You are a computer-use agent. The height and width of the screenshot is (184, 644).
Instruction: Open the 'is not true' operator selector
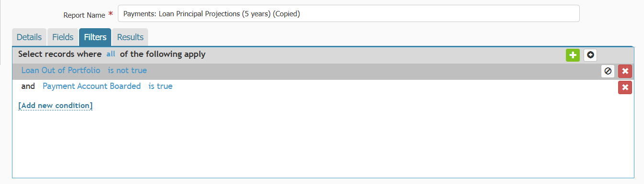pos(127,70)
